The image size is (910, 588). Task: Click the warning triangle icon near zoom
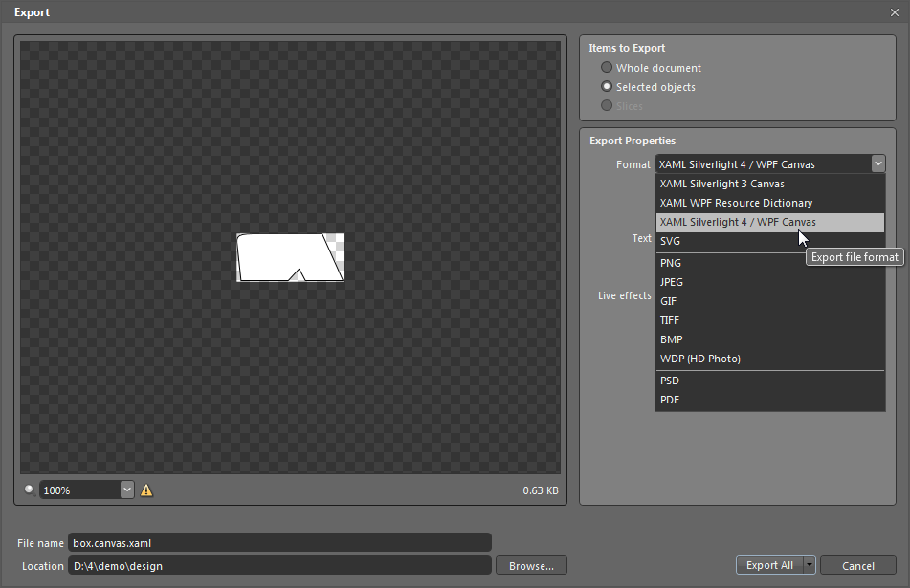tap(146, 490)
